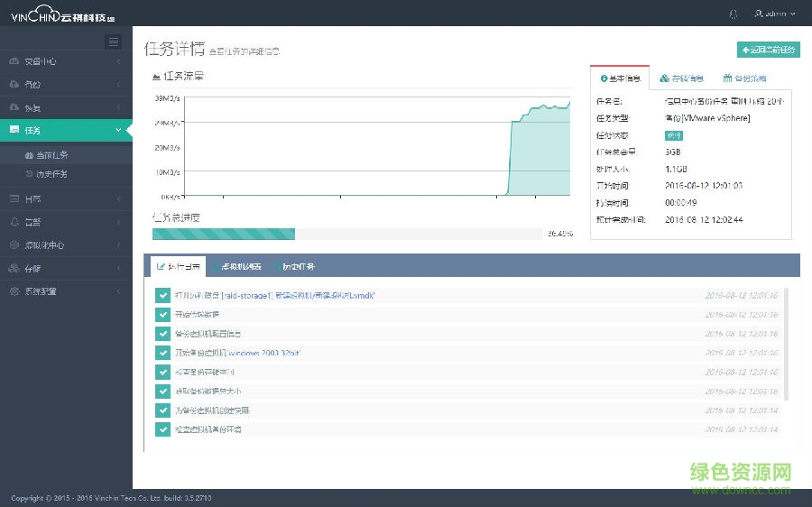The height and width of the screenshot is (507, 812).
Task: Click the 备份 (Backup) cloud icon in sidebar
Action: pyautogui.click(x=14, y=85)
